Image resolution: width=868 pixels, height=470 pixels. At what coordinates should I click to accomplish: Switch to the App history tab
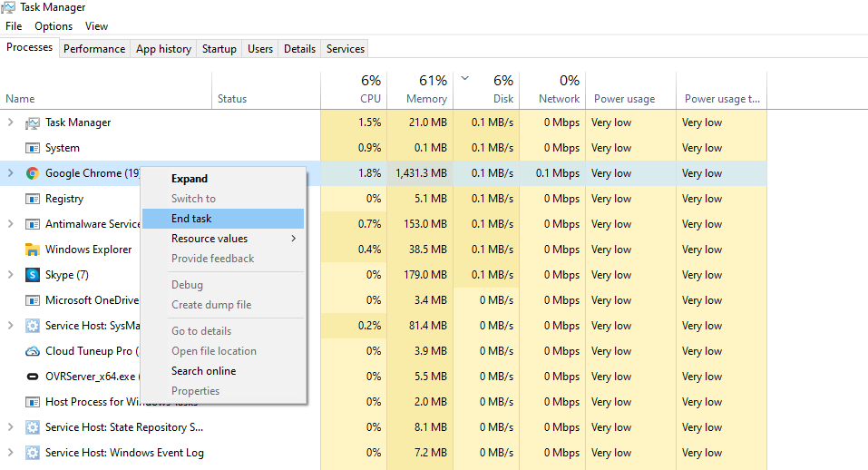coord(164,49)
